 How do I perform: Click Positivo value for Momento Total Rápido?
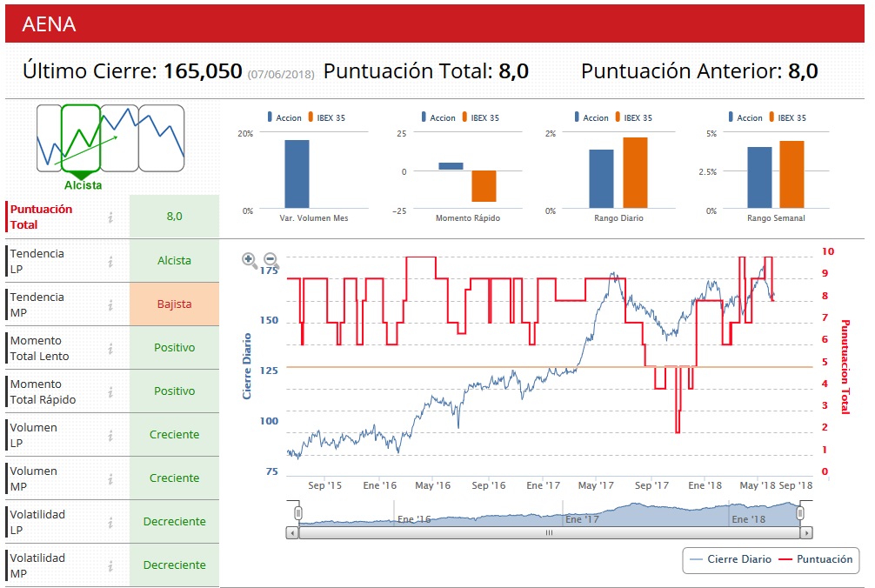click(174, 391)
